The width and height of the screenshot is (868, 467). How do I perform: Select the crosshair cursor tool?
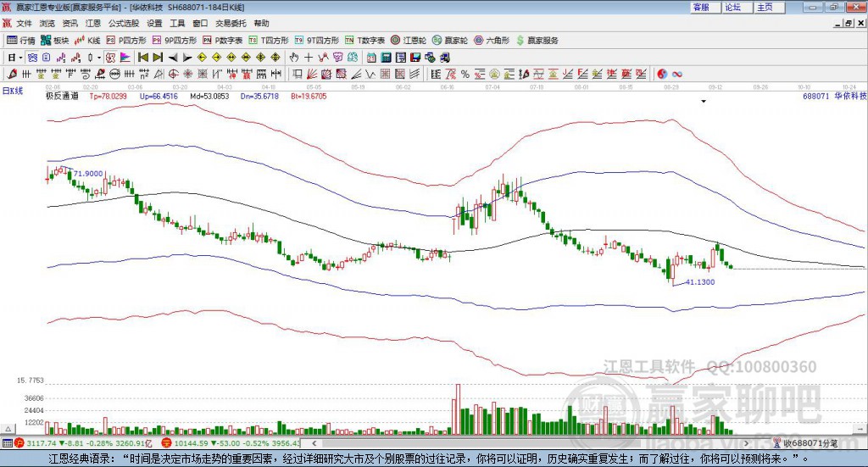[309, 58]
